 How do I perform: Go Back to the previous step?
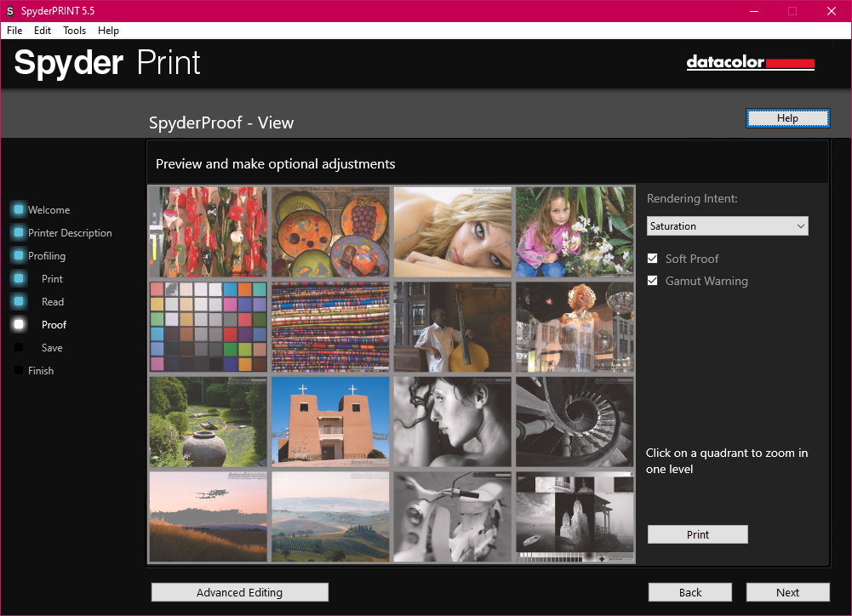(x=690, y=593)
